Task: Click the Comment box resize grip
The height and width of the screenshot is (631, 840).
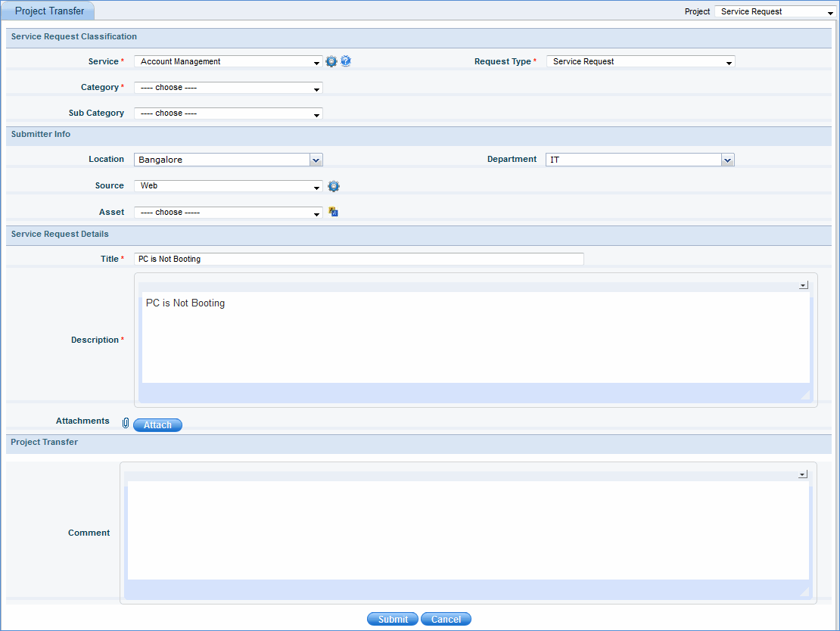Action: point(804,592)
